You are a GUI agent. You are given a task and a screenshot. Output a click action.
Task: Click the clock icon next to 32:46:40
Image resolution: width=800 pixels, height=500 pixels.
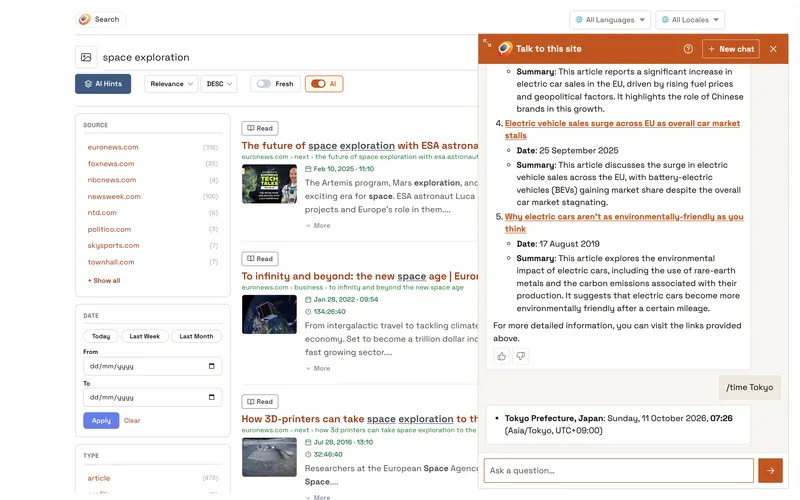tap(308, 455)
